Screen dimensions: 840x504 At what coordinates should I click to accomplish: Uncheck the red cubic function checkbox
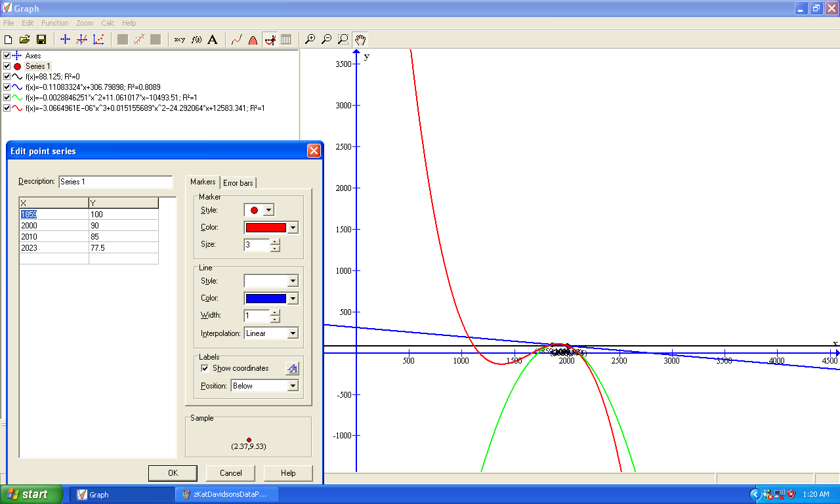[7, 108]
